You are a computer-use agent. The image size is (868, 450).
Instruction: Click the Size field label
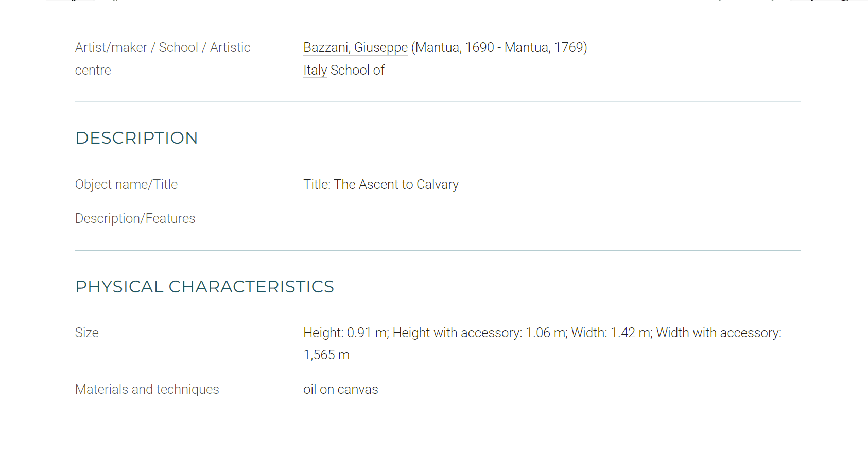click(86, 333)
